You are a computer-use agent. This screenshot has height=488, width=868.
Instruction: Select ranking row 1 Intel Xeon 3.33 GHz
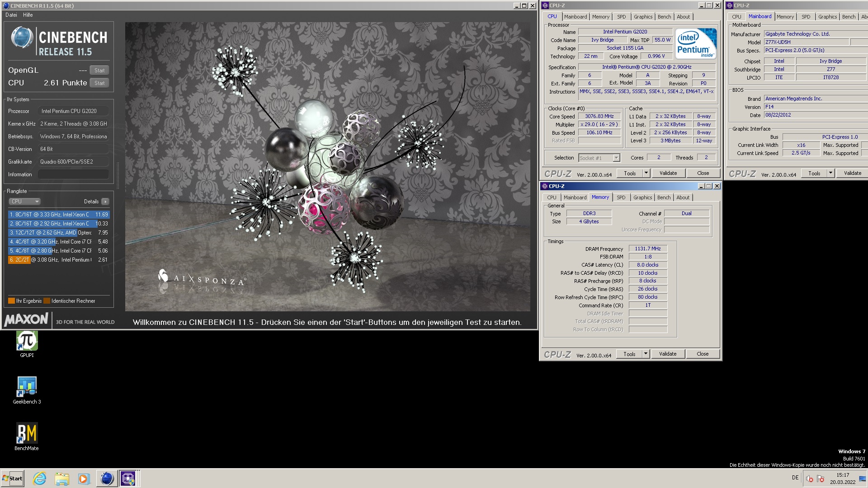59,215
